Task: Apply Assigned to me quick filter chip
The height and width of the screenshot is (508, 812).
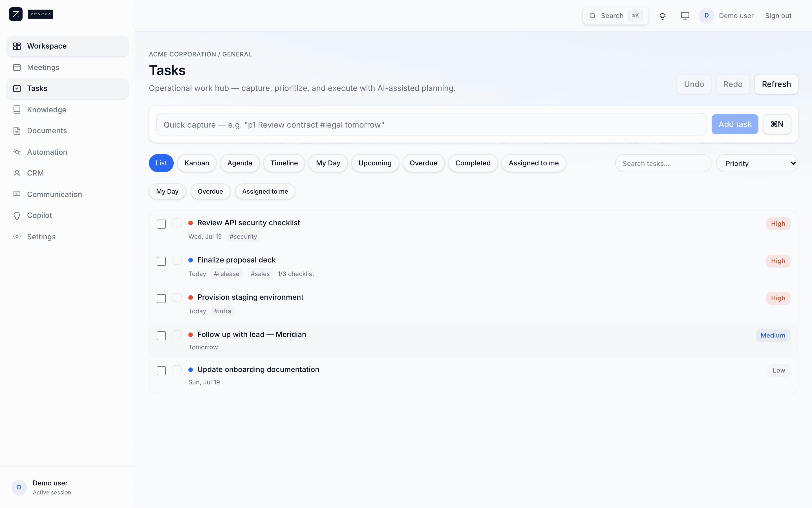Action: pyautogui.click(x=265, y=192)
